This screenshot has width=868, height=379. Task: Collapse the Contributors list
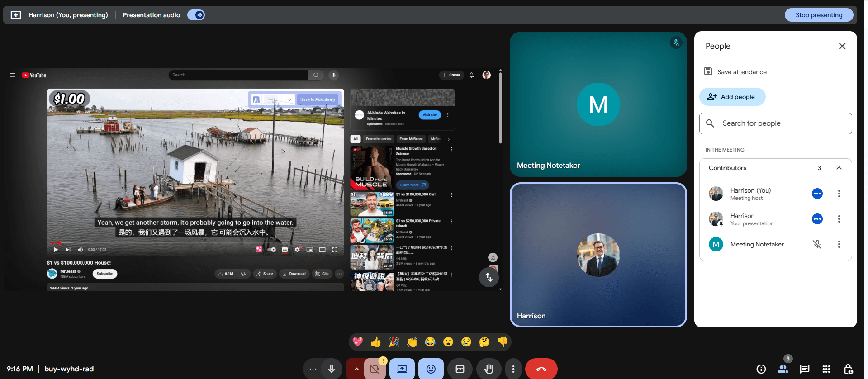tap(839, 168)
